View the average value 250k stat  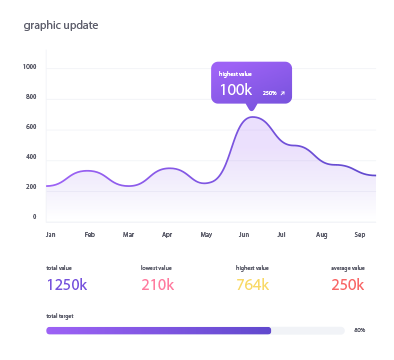pos(348,285)
